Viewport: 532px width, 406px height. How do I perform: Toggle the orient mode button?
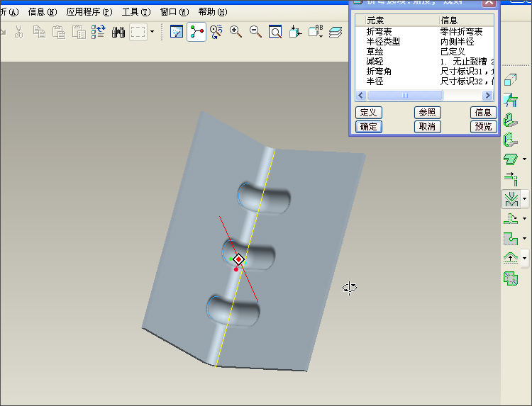pyautogui.click(x=216, y=32)
